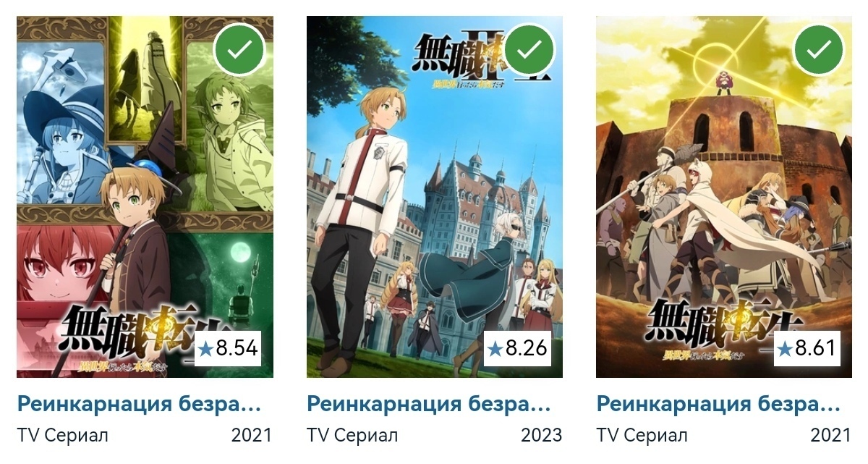This screenshot has height=464, width=868.
Task: Open the Реинкарнация безра… title above year 2023
Action: 428,404
